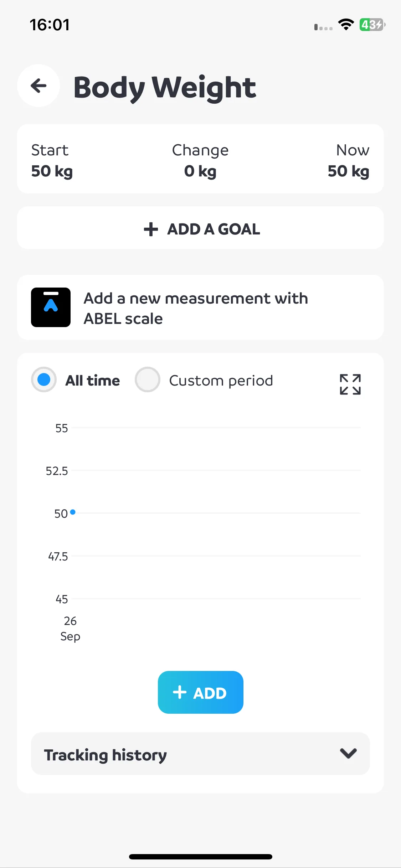Open the ADD A GOAL card
The width and height of the screenshot is (401, 868).
click(200, 228)
